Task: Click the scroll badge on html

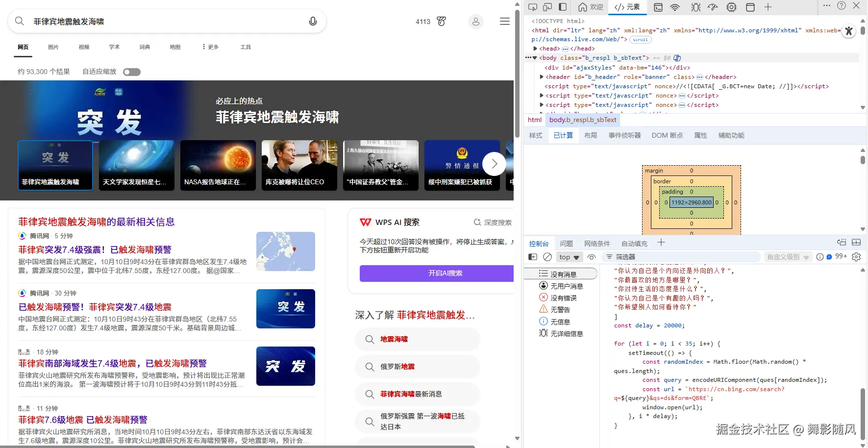Action: pyautogui.click(x=640, y=40)
